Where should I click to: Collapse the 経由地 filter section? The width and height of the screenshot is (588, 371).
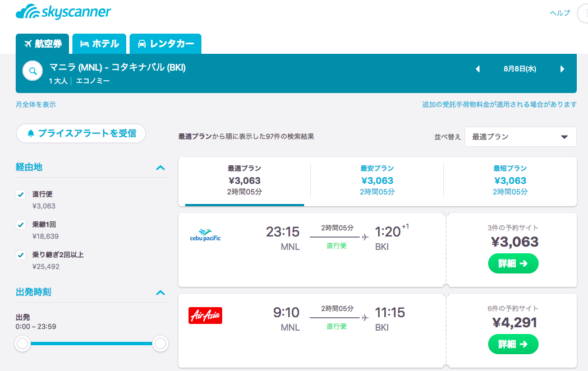click(x=160, y=168)
